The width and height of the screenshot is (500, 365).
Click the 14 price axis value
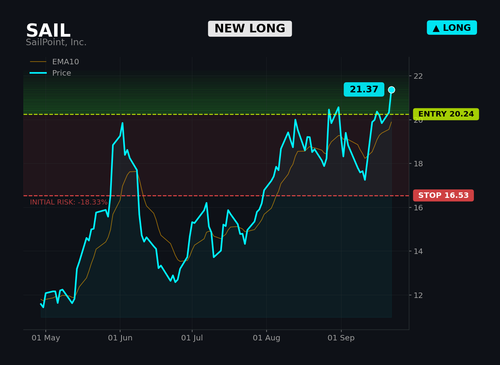point(418,251)
